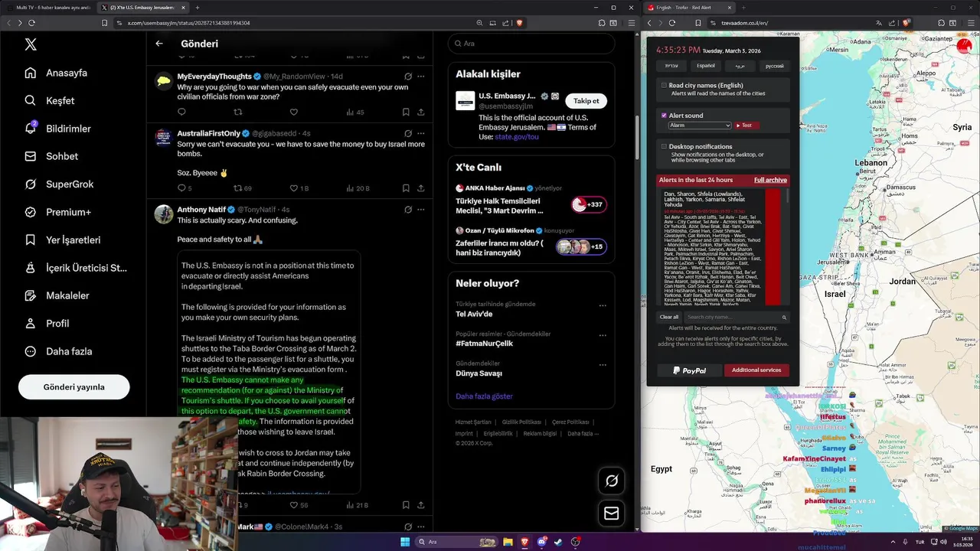The width and height of the screenshot is (980, 551).
Task: Open Makaleler in X sidebar
Action: [57, 295]
